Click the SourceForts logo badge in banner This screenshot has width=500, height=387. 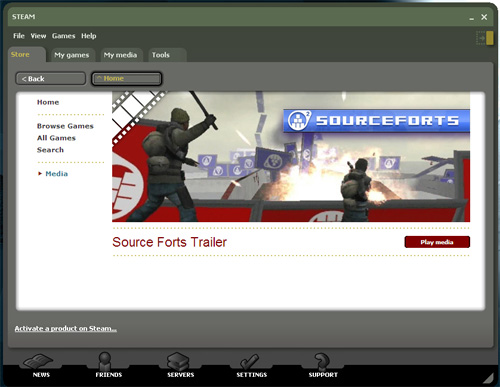tap(299, 120)
